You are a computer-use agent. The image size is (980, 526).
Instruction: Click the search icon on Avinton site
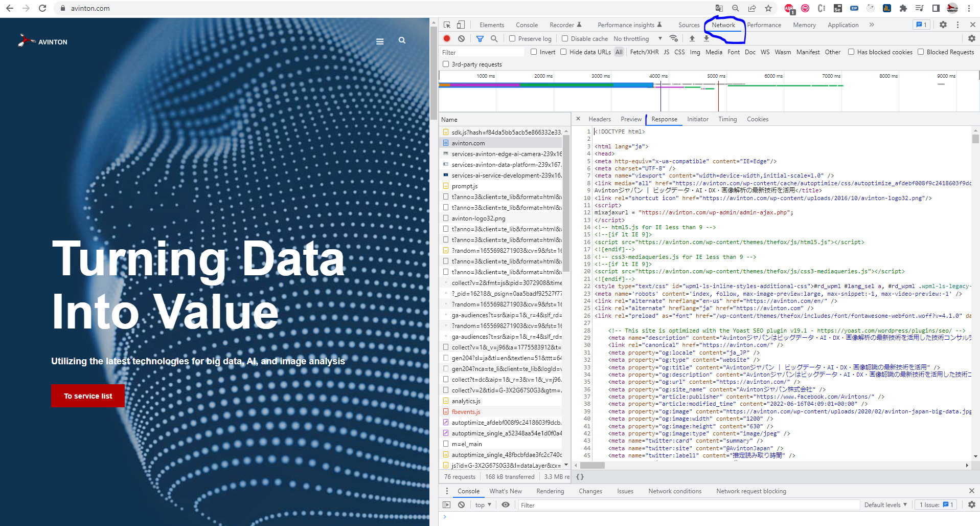click(x=402, y=40)
